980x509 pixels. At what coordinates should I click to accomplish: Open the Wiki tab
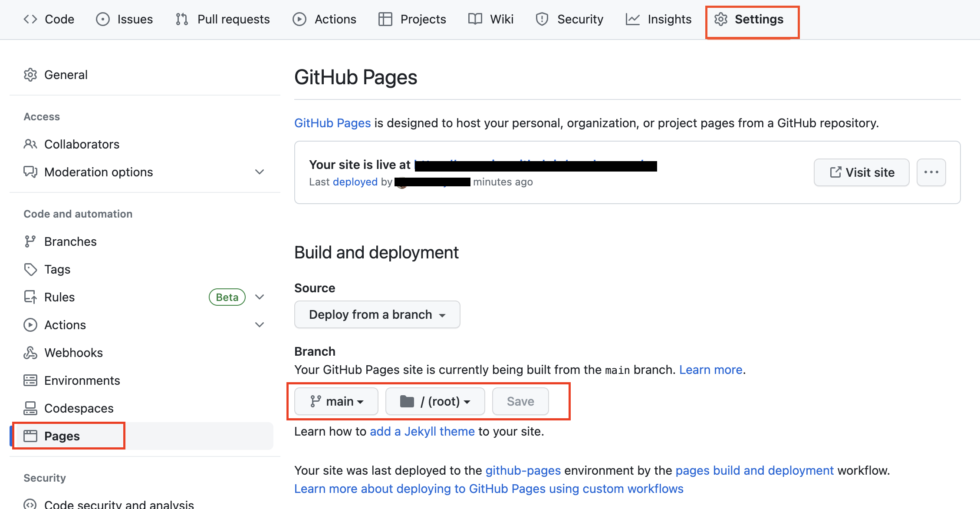[491, 19]
